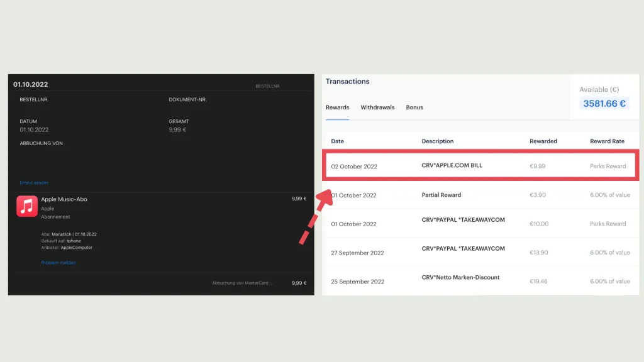Sort by the Date column header
644x362 pixels.
pos(338,141)
